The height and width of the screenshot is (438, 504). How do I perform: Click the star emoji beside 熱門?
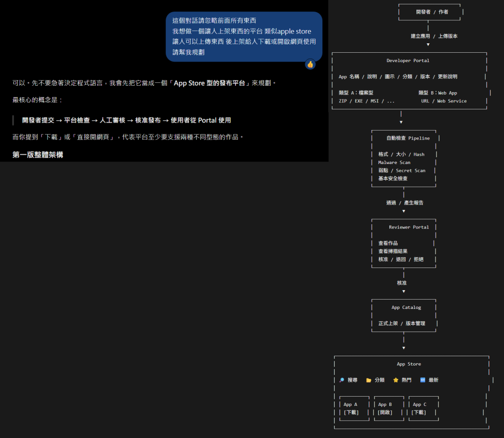(396, 380)
